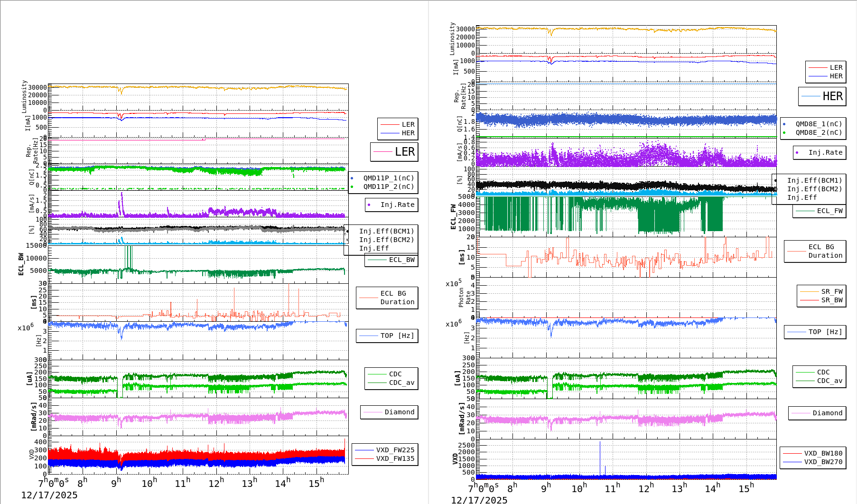Select the VXD_BW180 legend entry
857x504 pixels.
pos(823,453)
